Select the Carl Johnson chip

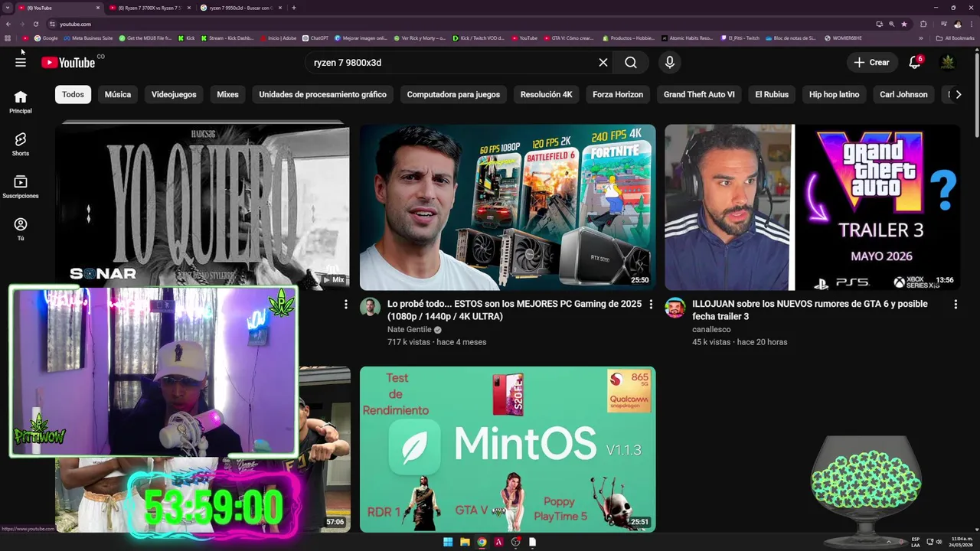903,94
